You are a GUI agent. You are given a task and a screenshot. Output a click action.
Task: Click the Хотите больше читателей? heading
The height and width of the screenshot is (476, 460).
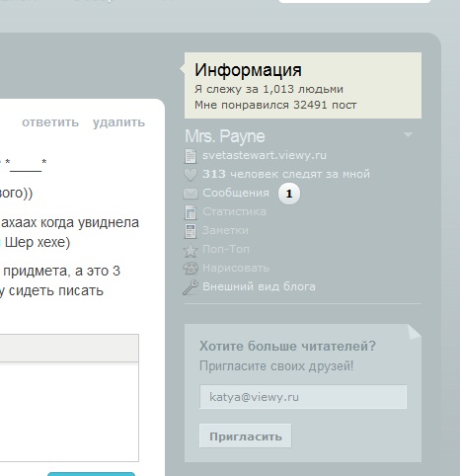287,346
